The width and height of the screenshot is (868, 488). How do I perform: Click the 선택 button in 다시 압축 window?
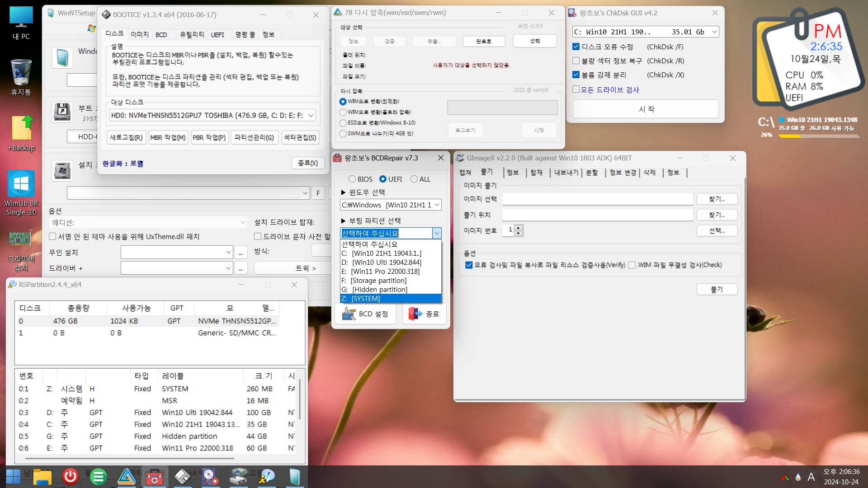click(535, 41)
